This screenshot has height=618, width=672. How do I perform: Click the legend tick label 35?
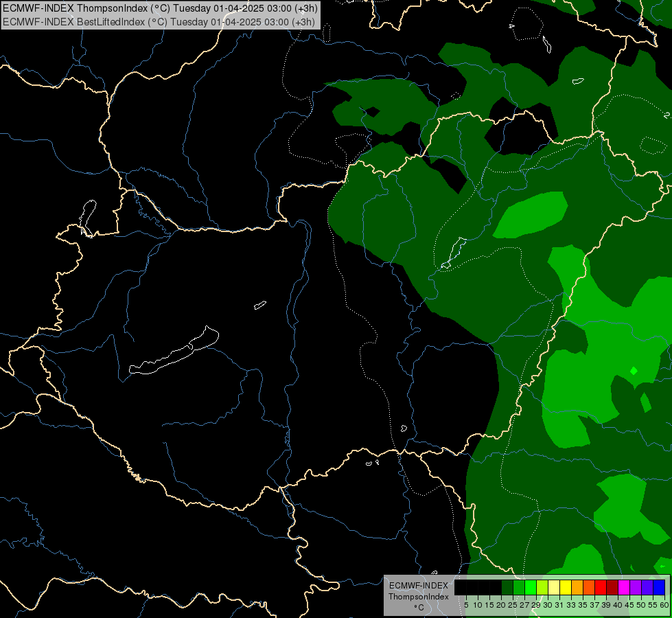point(583,605)
